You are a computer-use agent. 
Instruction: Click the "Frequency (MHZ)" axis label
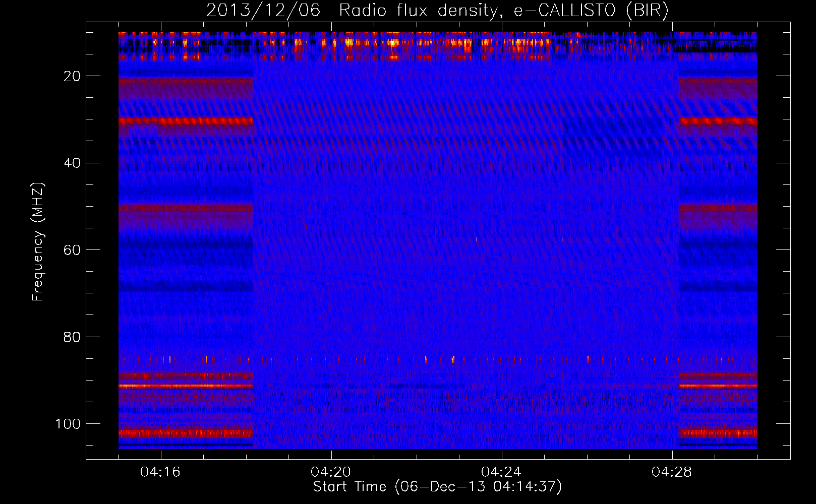coord(38,242)
